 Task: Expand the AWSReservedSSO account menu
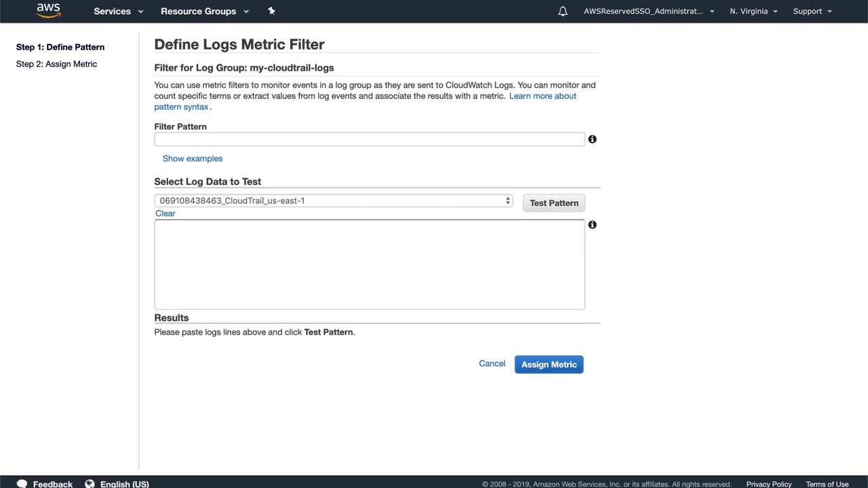pos(648,12)
